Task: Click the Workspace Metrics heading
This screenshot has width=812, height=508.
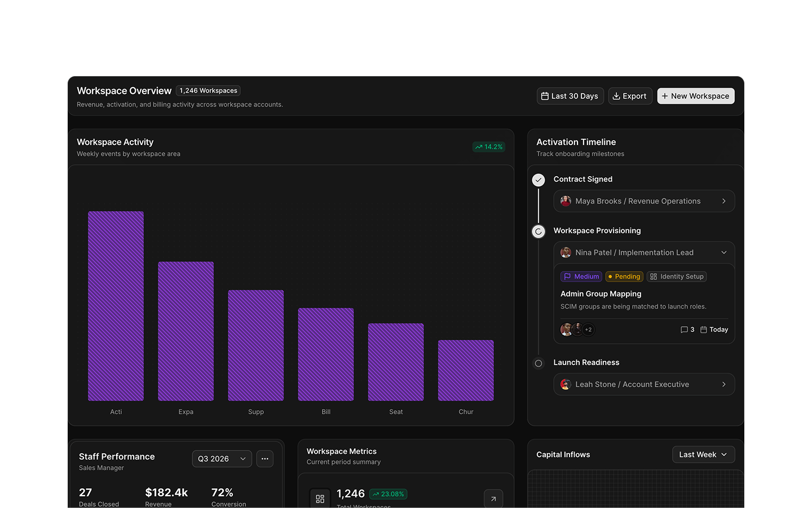Action: coord(342,452)
